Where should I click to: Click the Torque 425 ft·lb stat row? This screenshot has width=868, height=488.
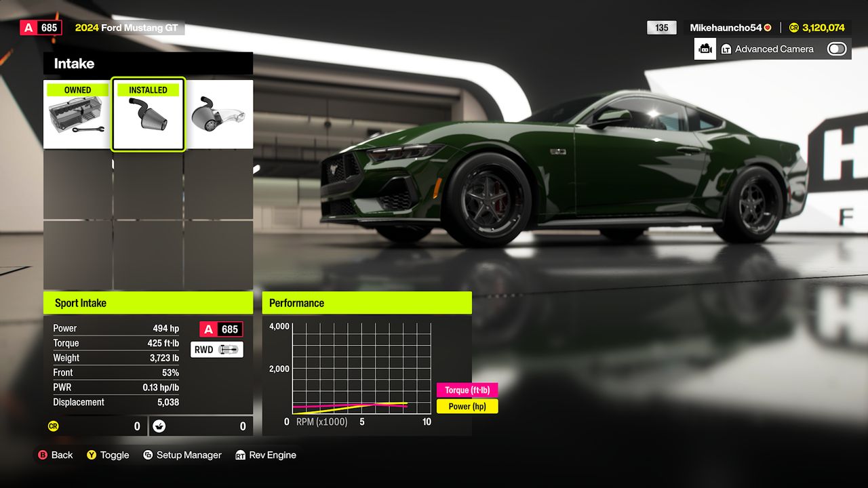tap(116, 343)
